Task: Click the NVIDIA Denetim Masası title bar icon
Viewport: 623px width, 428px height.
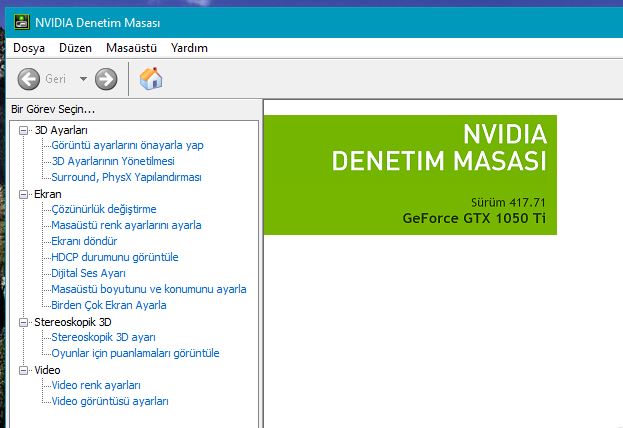Action: coord(22,23)
